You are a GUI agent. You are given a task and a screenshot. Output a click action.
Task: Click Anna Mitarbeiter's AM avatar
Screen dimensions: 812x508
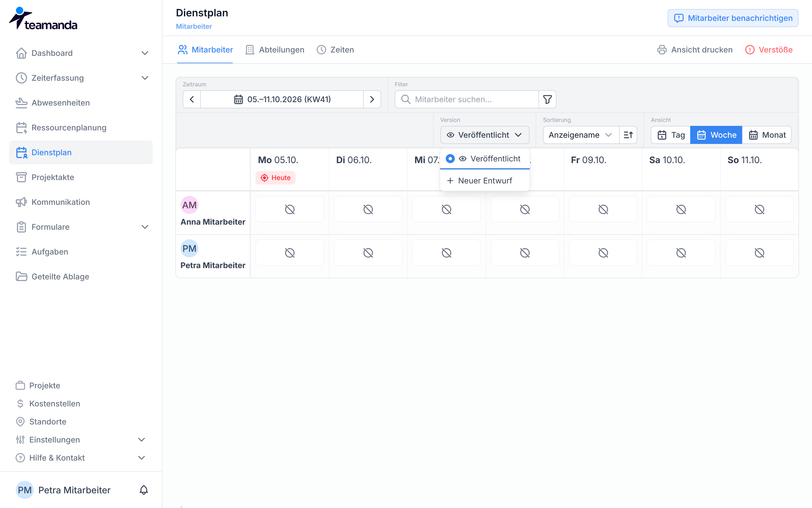pyautogui.click(x=189, y=205)
